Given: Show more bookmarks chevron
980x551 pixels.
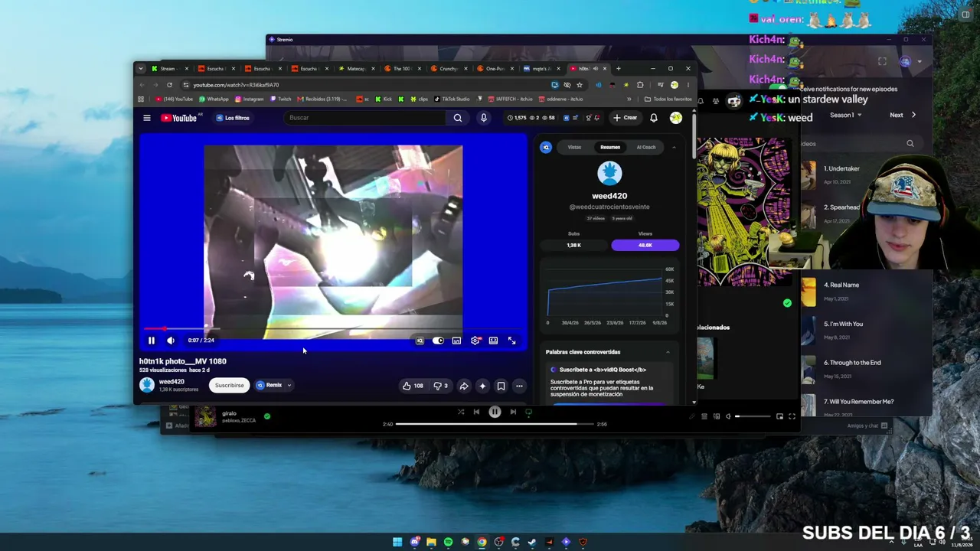Looking at the screenshot, I should point(629,99).
